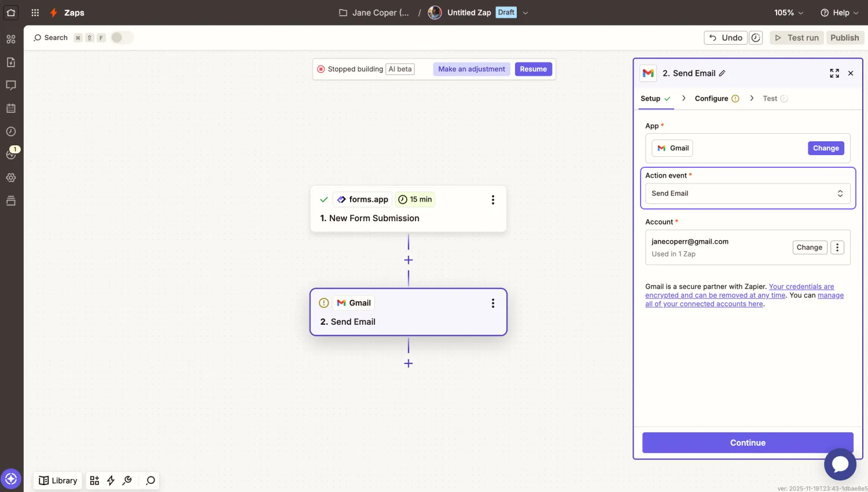Click the Search field at top left
The image size is (868, 492).
click(55, 37)
